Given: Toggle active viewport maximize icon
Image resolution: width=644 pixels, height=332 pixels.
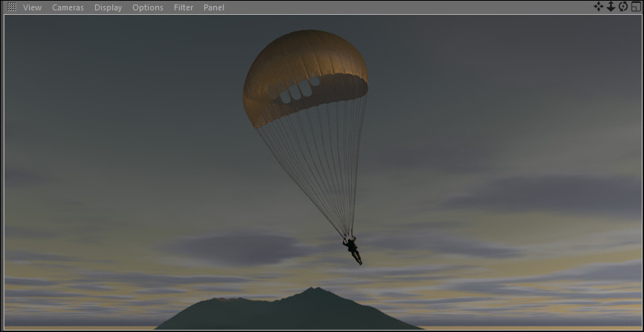Looking at the screenshot, I should coord(636,7).
